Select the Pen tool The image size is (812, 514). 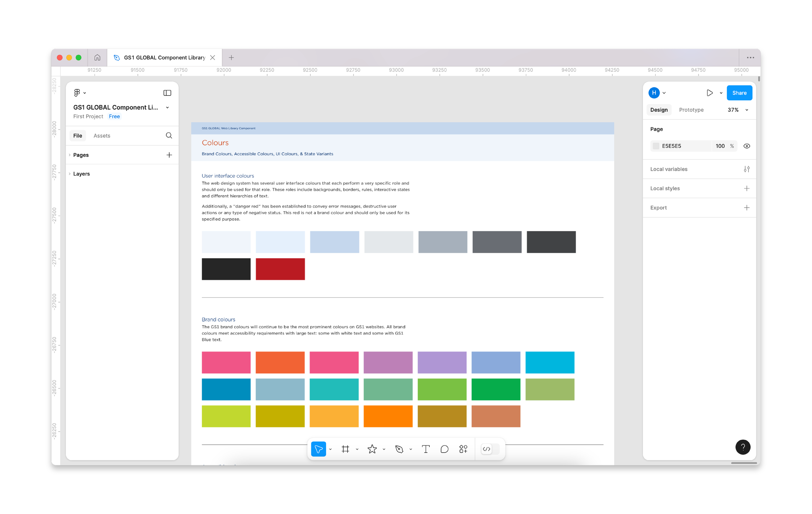pyautogui.click(x=399, y=449)
